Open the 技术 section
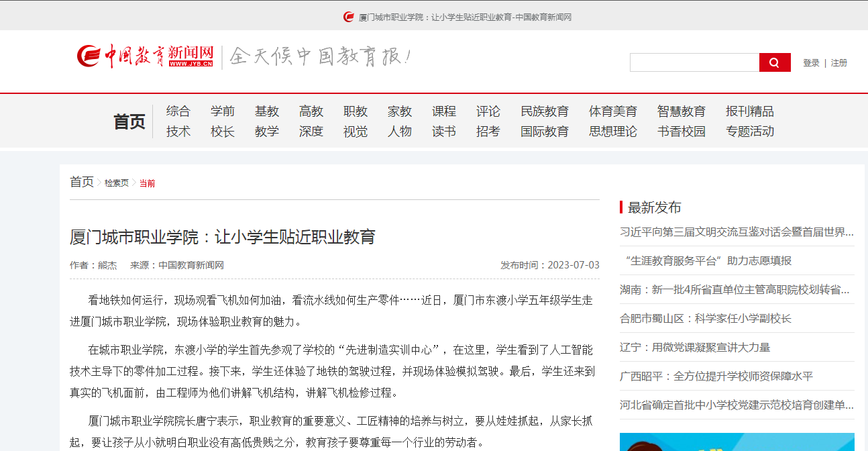The image size is (868, 451). tap(178, 132)
